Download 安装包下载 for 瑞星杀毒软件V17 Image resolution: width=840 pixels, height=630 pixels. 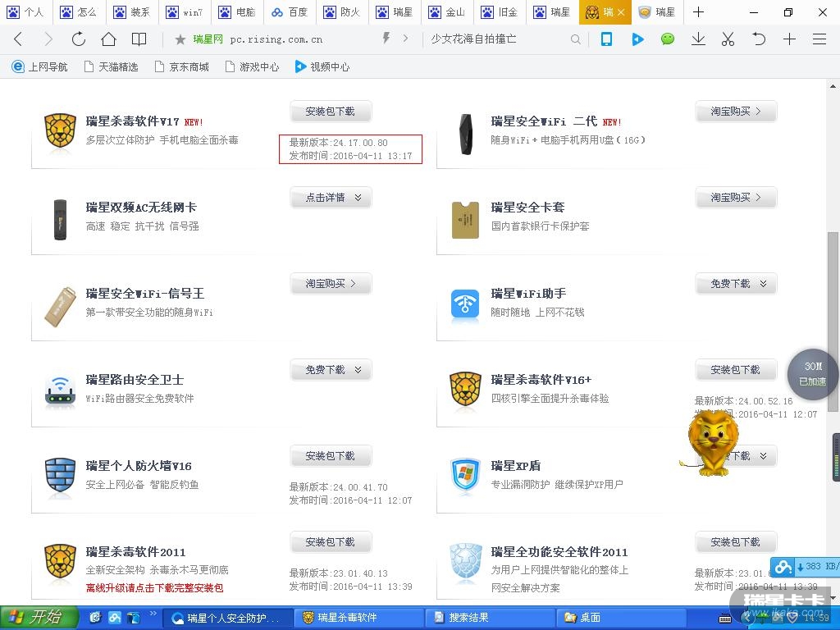tap(331, 112)
